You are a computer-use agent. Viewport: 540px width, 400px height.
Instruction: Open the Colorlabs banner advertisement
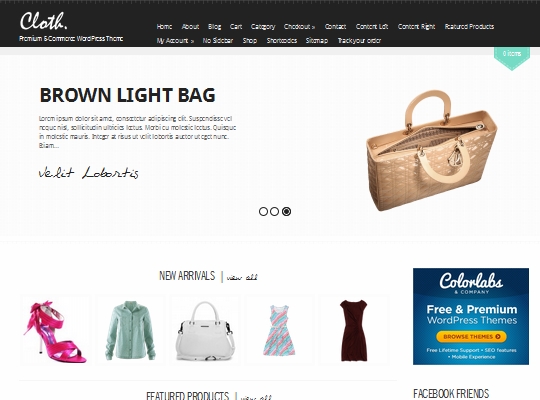pos(471,316)
